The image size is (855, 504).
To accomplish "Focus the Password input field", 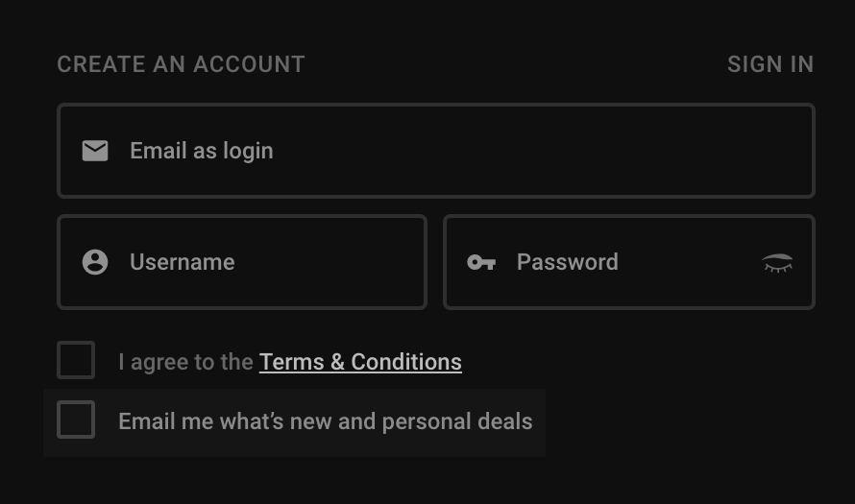I will click(629, 262).
